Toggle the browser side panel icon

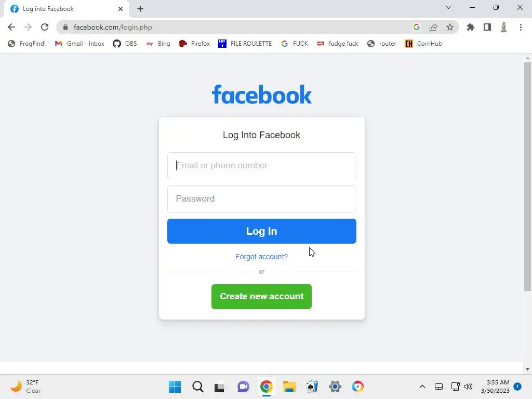tap(487, 27)
